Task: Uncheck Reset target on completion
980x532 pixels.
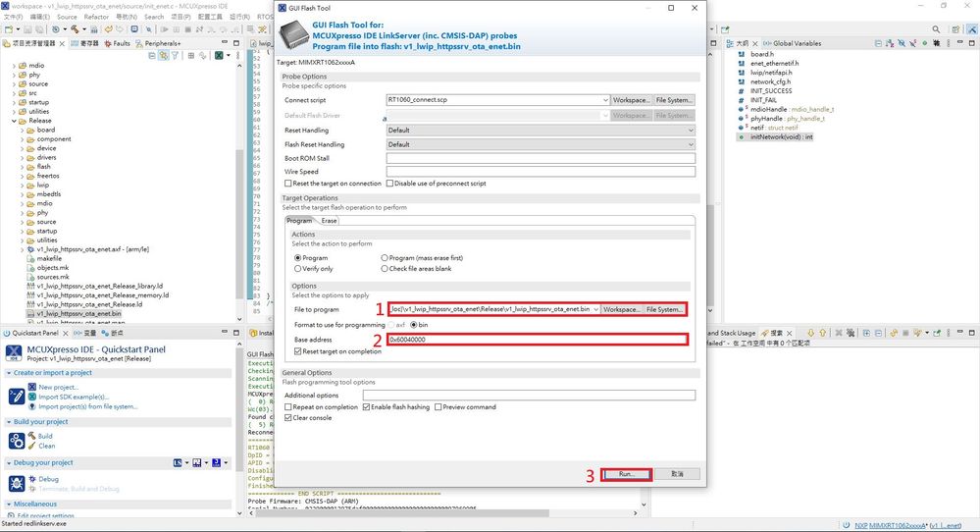Action: pyautogui.click(x=297, y=352)
